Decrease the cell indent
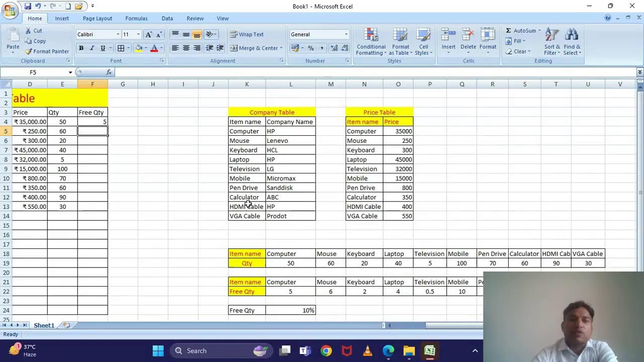The width and height of the screenshot is (644, 362). coord(209,48)
